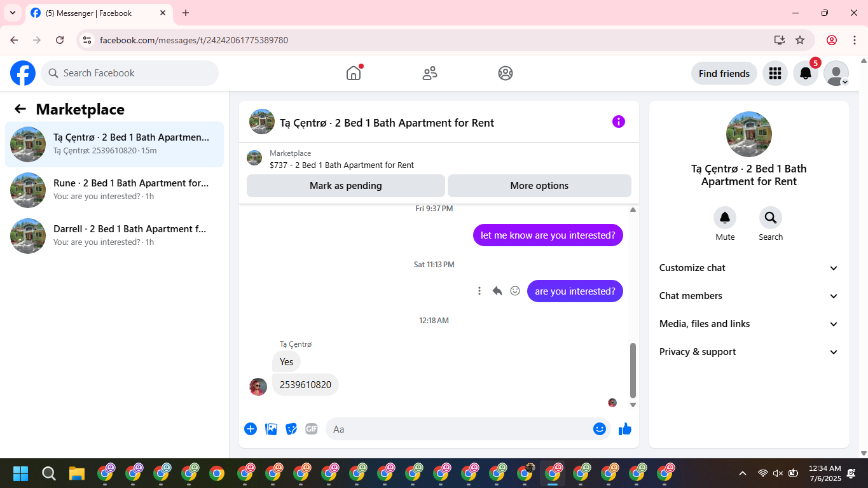View site information icon in the address bar

88,40
